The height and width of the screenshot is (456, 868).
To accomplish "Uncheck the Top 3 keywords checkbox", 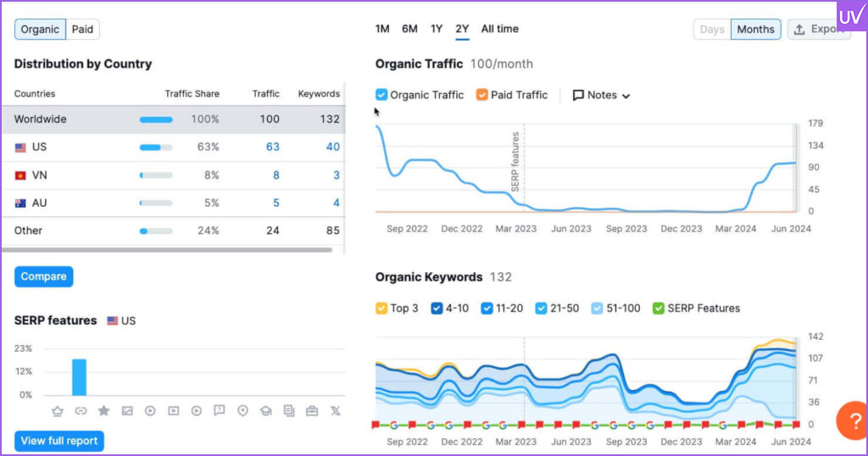I will click(381, 309).
